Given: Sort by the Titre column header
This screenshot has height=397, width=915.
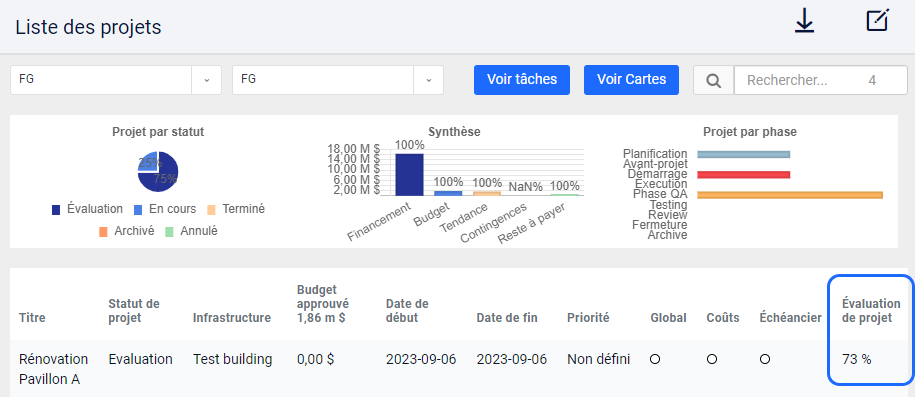Looking at the screenshot, I should click(x=32, y=318).
